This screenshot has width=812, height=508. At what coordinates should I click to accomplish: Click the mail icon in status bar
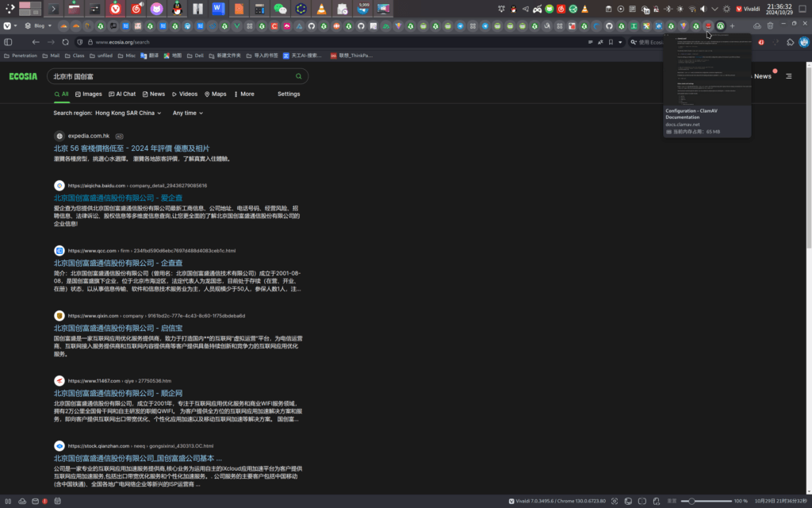coord(35,502)
